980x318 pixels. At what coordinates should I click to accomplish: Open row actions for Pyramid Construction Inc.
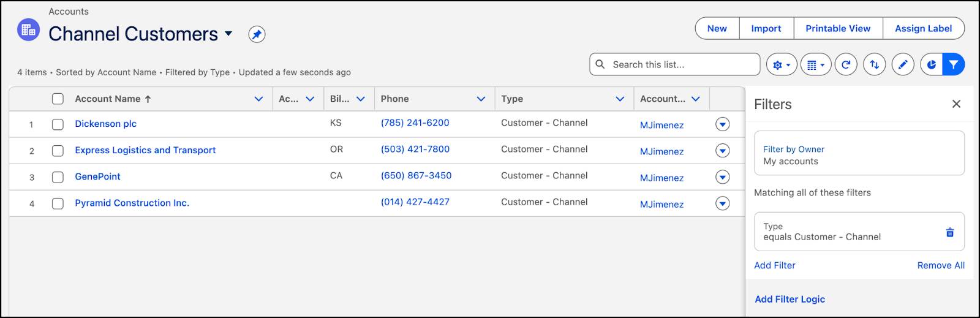pyautogui.click(x=723, y=203)
